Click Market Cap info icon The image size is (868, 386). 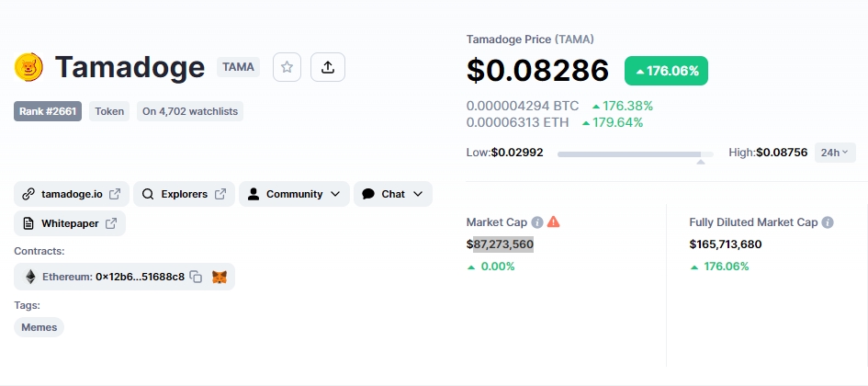[537, 222]
